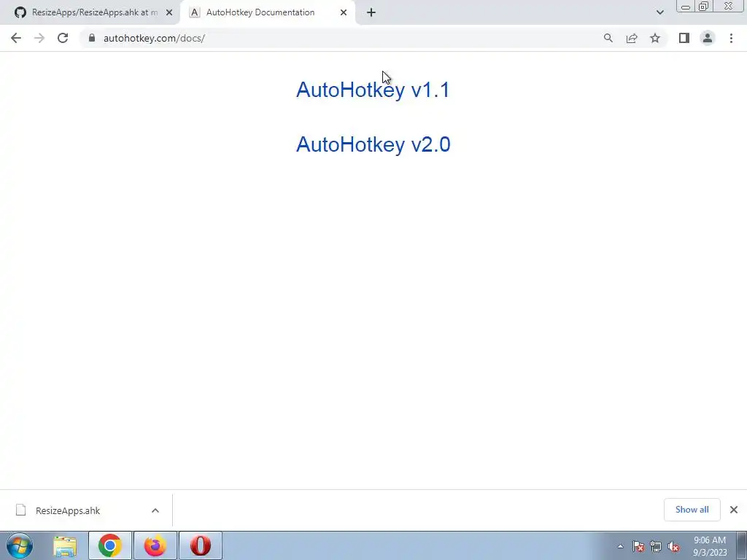Open a new tab with the plus button
The image size is (747, 560).
pos(371,12)
